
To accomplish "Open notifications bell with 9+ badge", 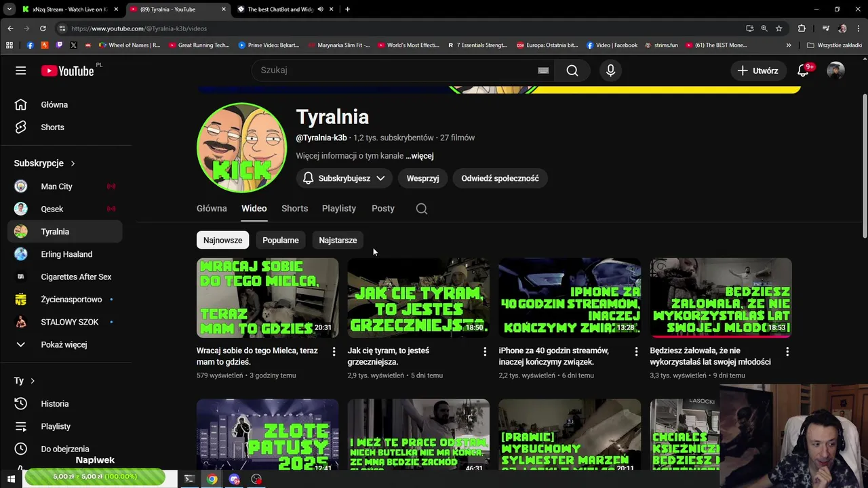I will pyautogui.click(x=804, y=70).
